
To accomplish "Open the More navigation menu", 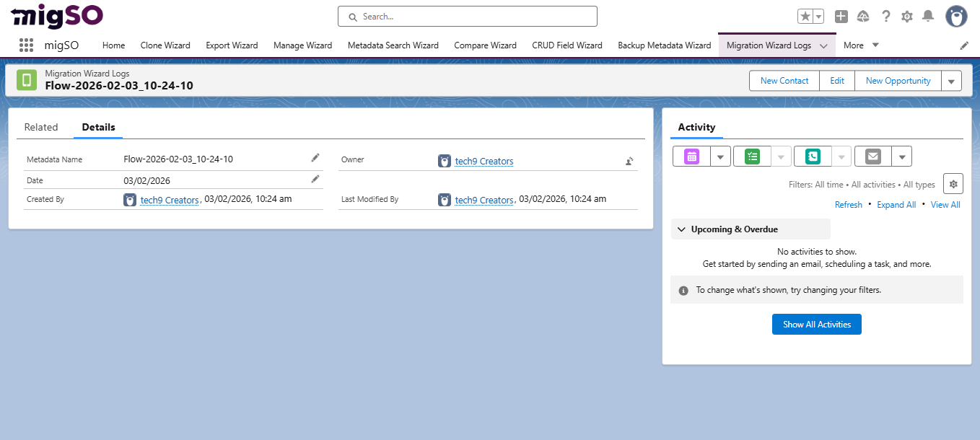I will pyautogui.click(x=861, y=45).
